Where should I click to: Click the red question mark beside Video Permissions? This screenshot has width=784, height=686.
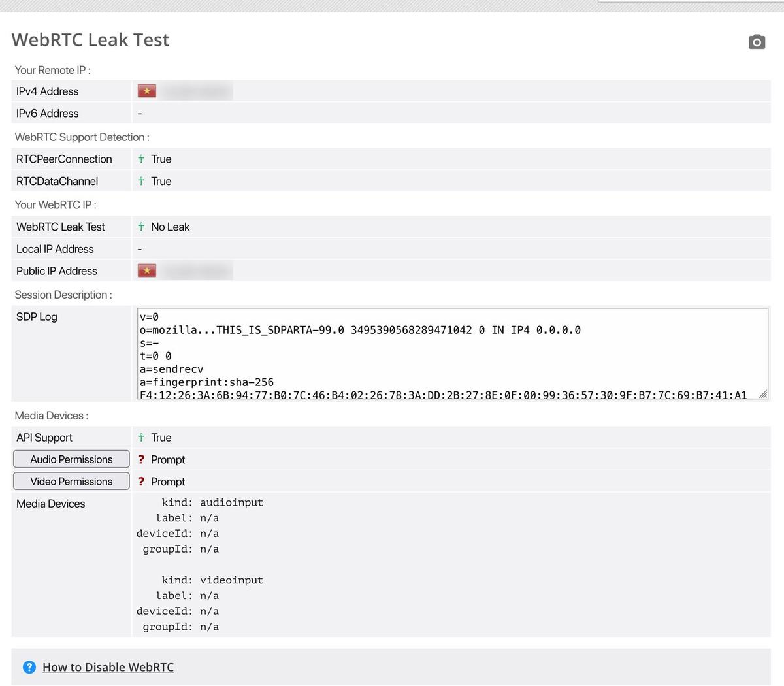click(x=141, y=482)
